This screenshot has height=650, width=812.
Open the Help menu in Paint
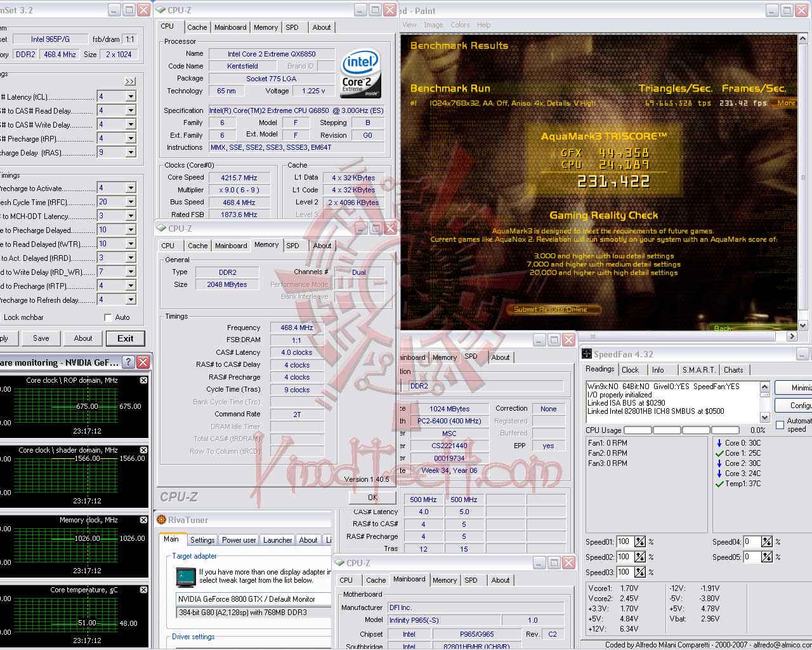(484, 25)
